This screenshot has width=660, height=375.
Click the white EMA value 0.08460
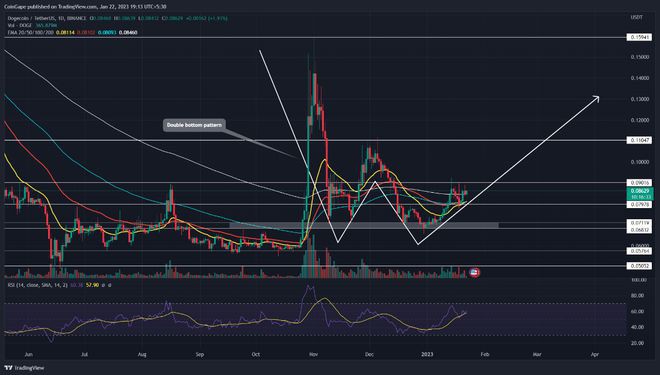click(128, 32)
